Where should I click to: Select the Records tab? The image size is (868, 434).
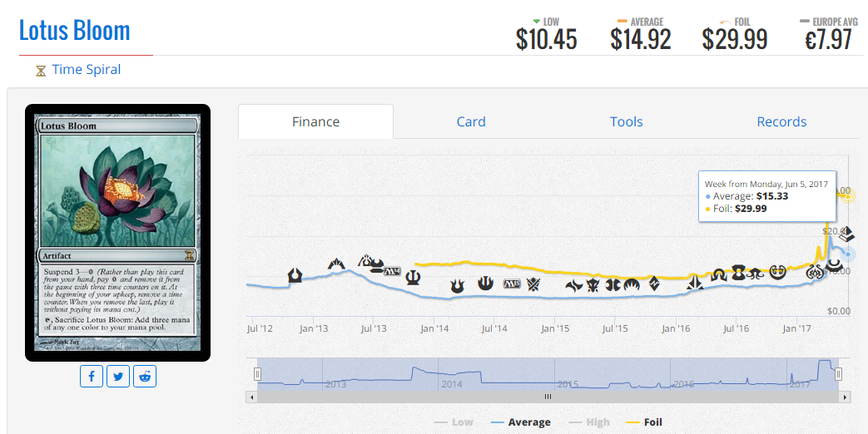(x=781, y=121)
